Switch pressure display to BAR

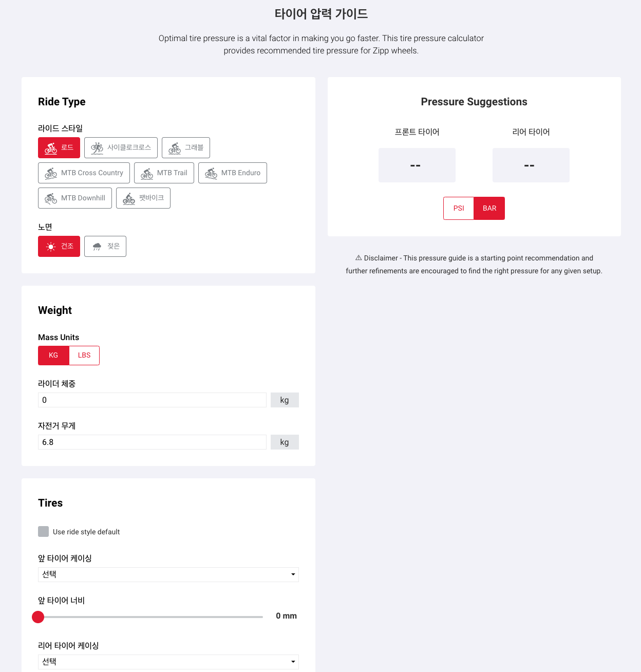tap(489, 209)
